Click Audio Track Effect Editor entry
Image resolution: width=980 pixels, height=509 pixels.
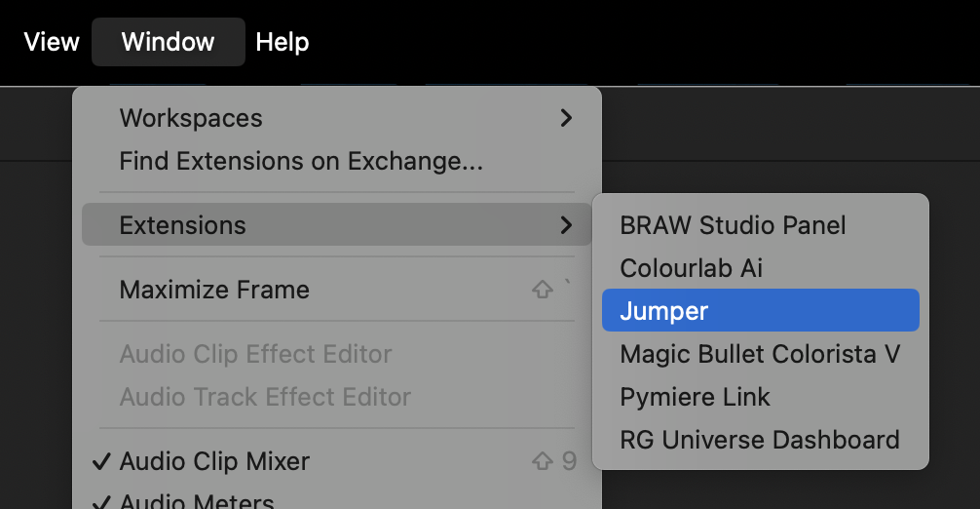click(x=265, y=397)
